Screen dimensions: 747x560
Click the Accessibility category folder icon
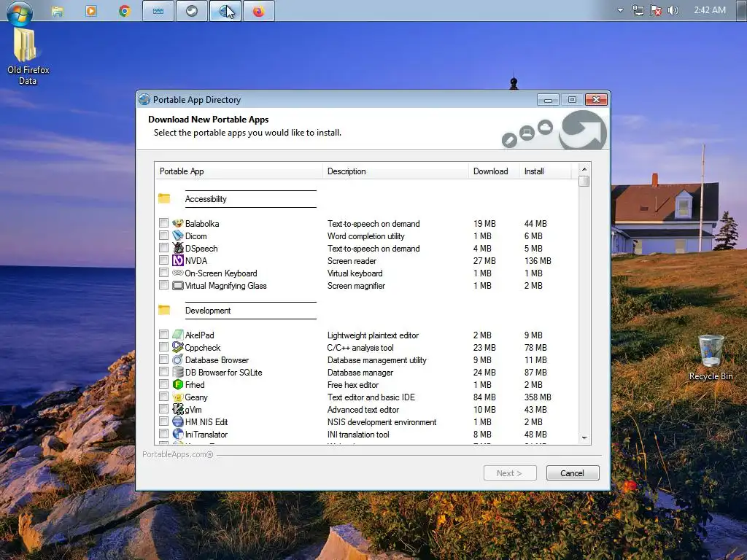[x=164, y=198]
